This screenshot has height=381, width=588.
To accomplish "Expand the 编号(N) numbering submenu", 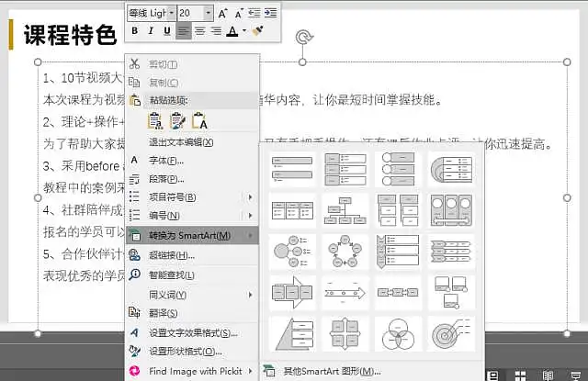I will point(192,216).
